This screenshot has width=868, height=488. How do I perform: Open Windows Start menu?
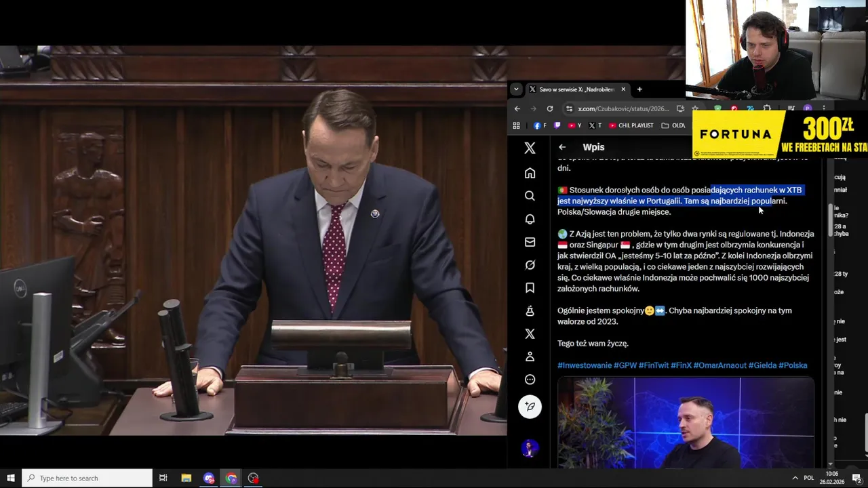click(x=11, y=478)
